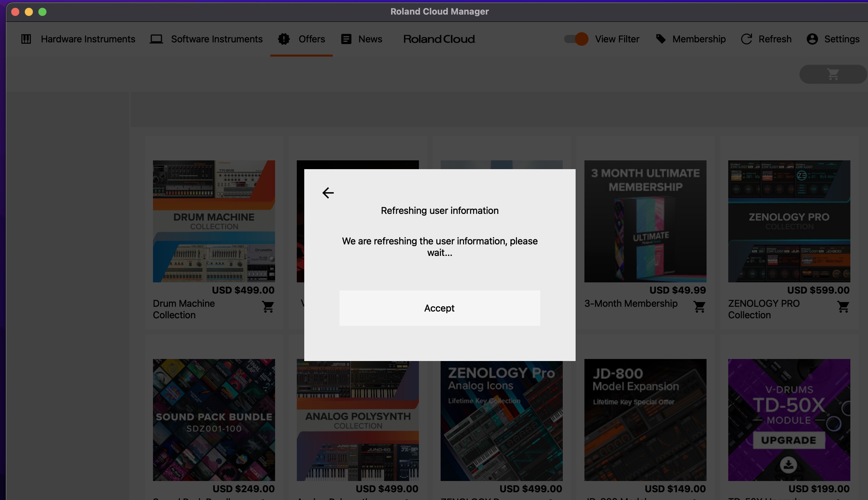The height and width of the screenshot is (500, 868).
Task: Open the shopping cart button
Action: 833,74
